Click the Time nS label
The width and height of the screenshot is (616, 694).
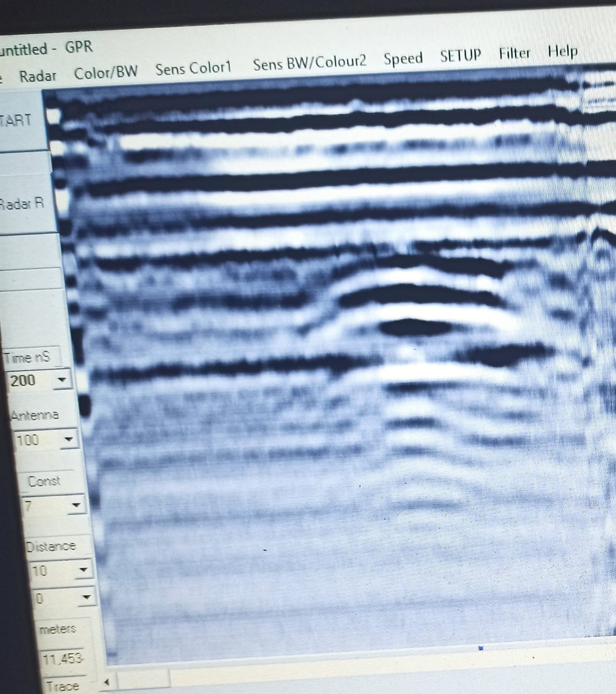pyautogui.click(x=27, y=358)
